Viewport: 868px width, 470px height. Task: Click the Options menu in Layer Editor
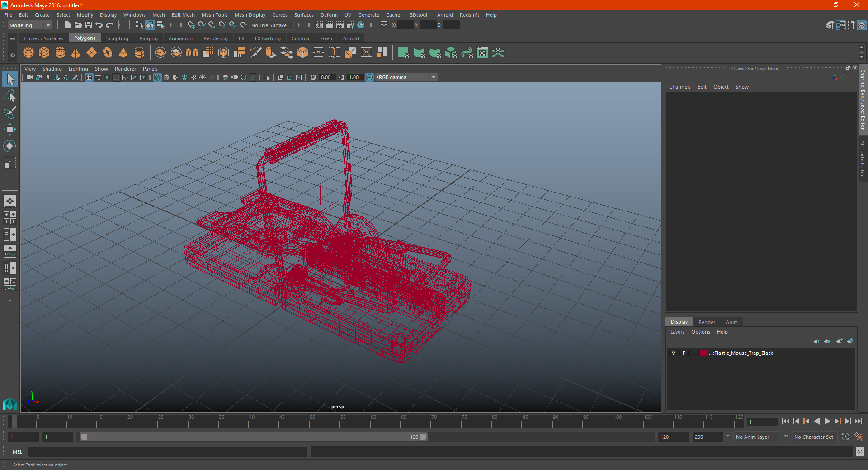pos(700,332)
